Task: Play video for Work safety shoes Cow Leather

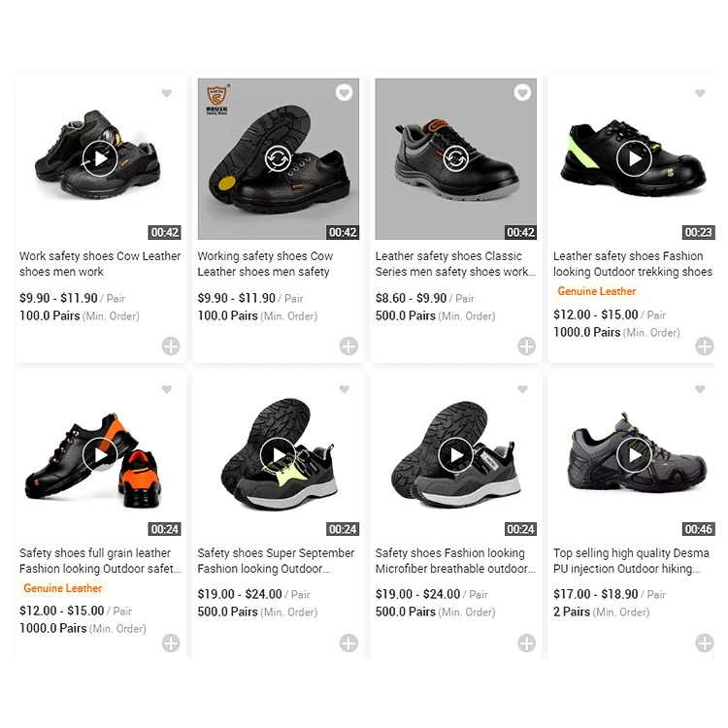Action: (100, 159)
